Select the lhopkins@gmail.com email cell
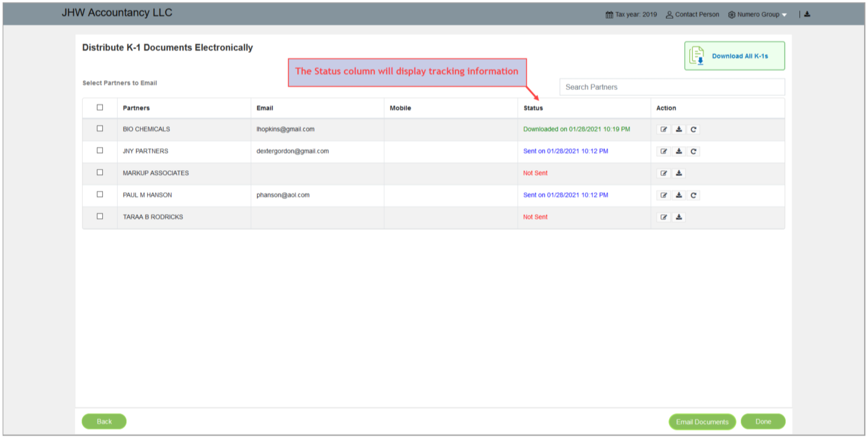This screenshot has width=868, height=440. [x=286, y=129]
